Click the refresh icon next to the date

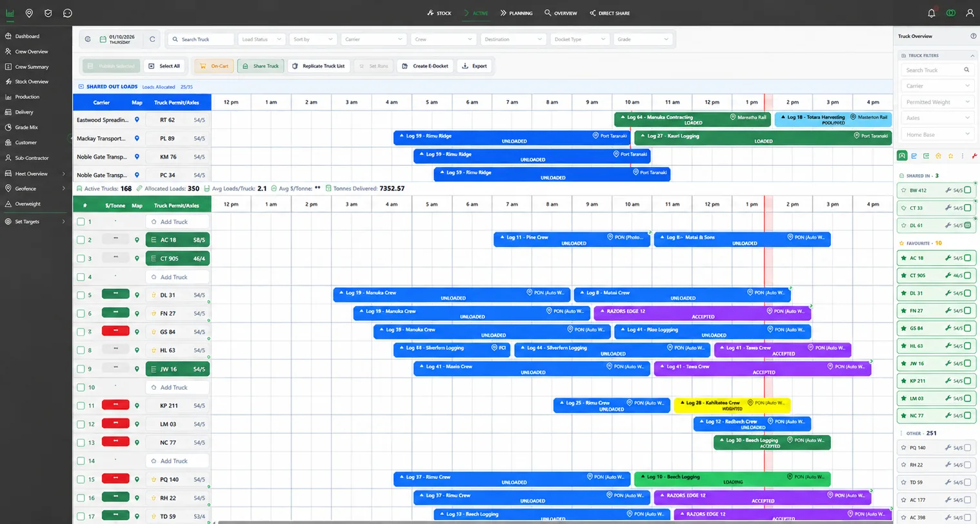[x=152, y=39]
